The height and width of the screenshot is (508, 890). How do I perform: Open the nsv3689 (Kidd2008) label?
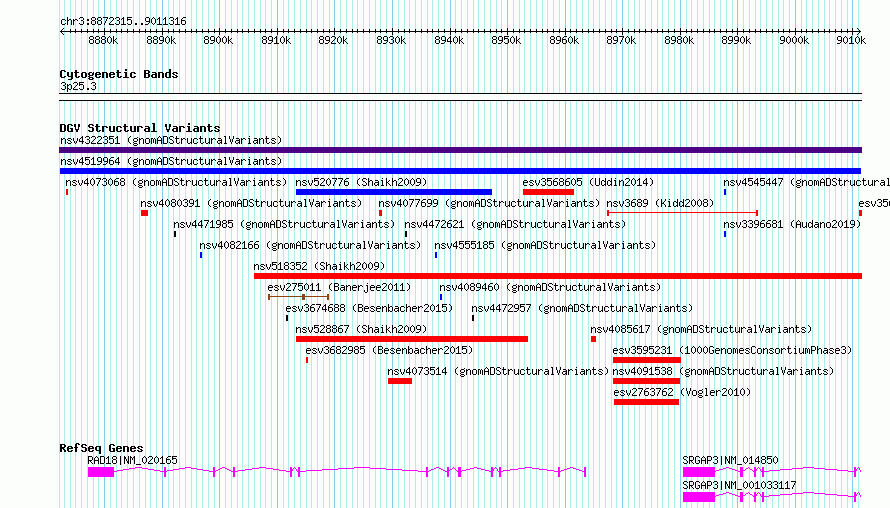pyautogui.click(x=660, y=203)
